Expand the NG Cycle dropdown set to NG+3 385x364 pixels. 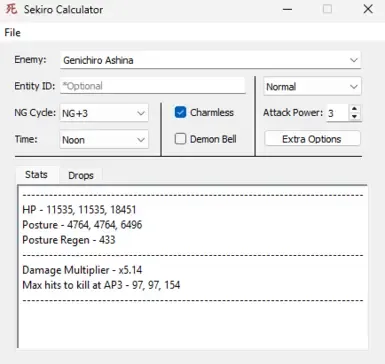(104, 113)
